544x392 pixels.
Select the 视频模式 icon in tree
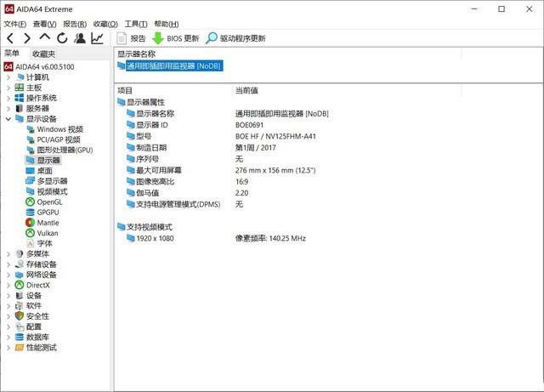tap(31, 191)
